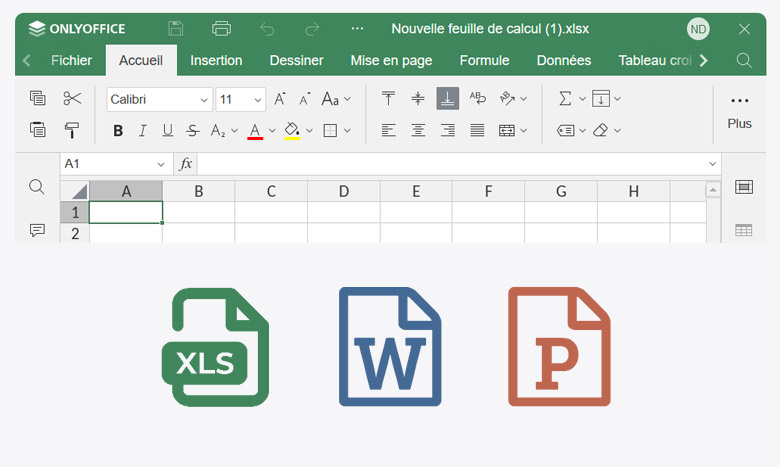Select column D header
The height and width of the screenshot is (467, 780).
344,191
